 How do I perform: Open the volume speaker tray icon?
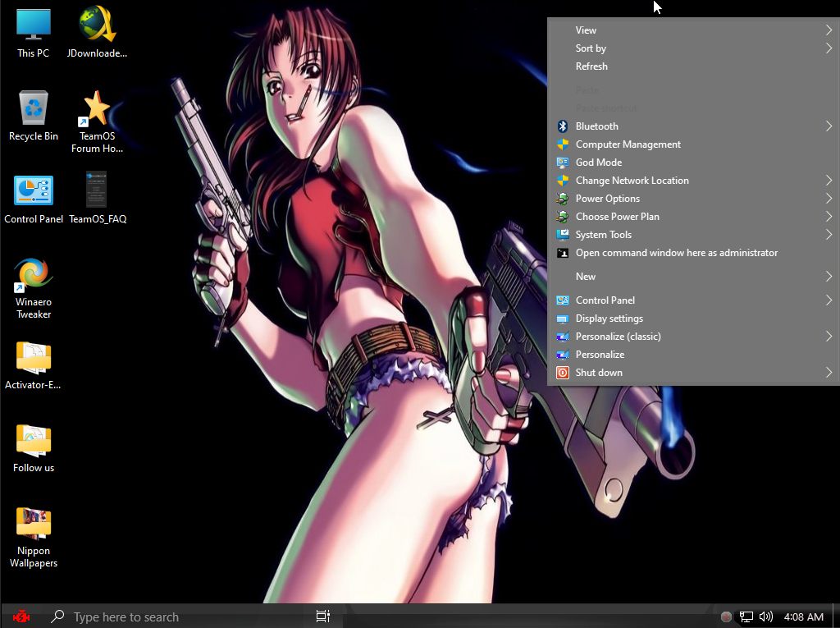coord(766,617)
